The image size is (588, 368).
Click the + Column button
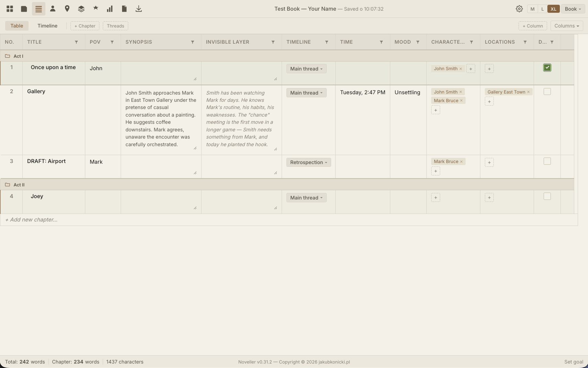click(533, 26)
